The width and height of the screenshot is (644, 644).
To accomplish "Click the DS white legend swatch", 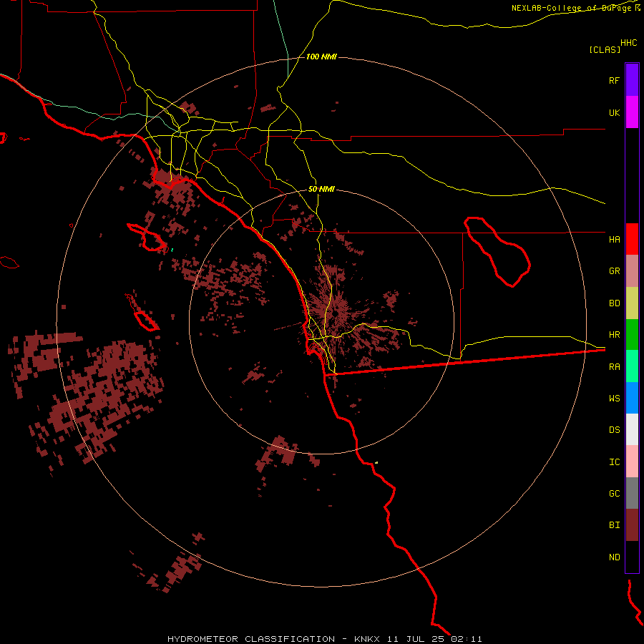I will (x=632, y=429).
